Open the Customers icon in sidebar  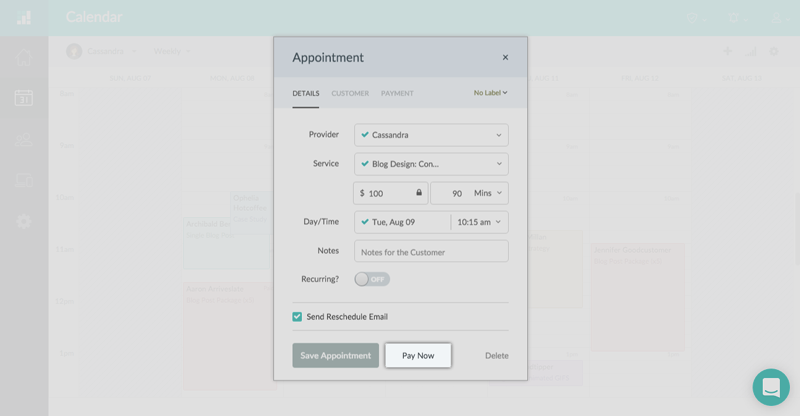[23, 139]
